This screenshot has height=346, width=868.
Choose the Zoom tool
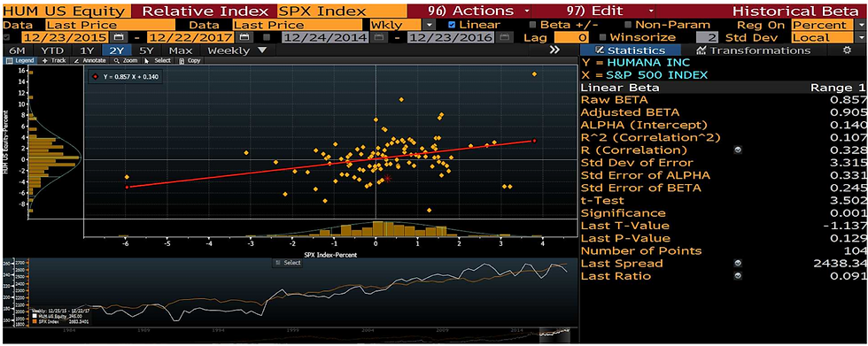[125, 60]
